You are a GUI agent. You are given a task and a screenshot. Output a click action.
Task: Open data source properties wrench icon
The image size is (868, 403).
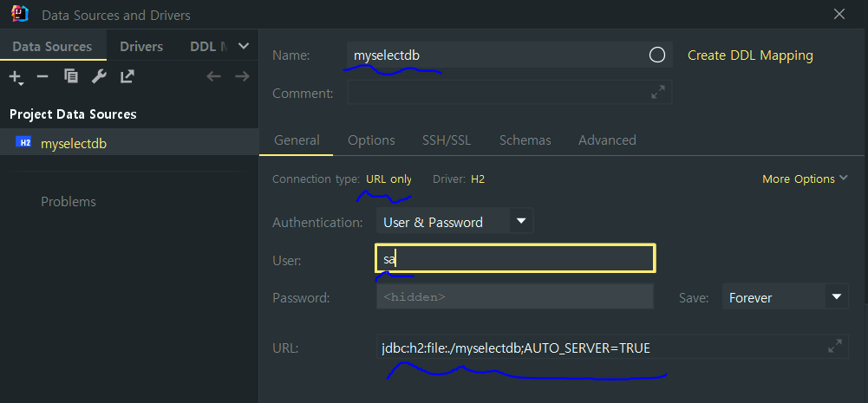(99, 76)
